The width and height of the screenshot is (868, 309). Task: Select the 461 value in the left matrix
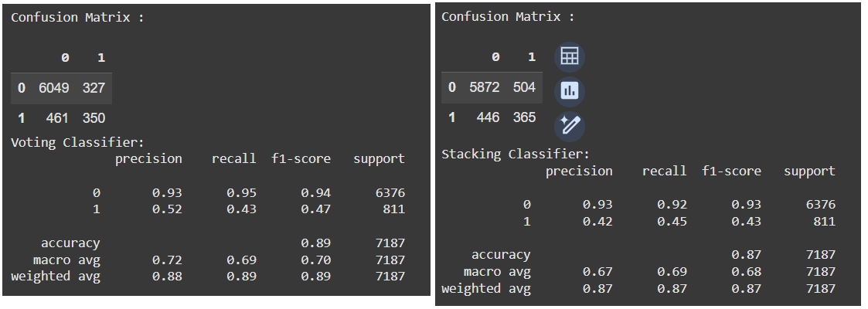[57, 118]
